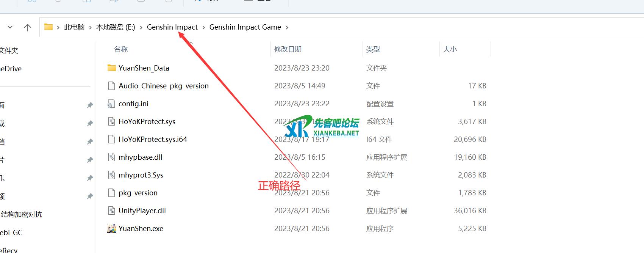Click the config.ini file icon
Image resolution: width=644 pixels, height=253 pixels.
[111, 104]
